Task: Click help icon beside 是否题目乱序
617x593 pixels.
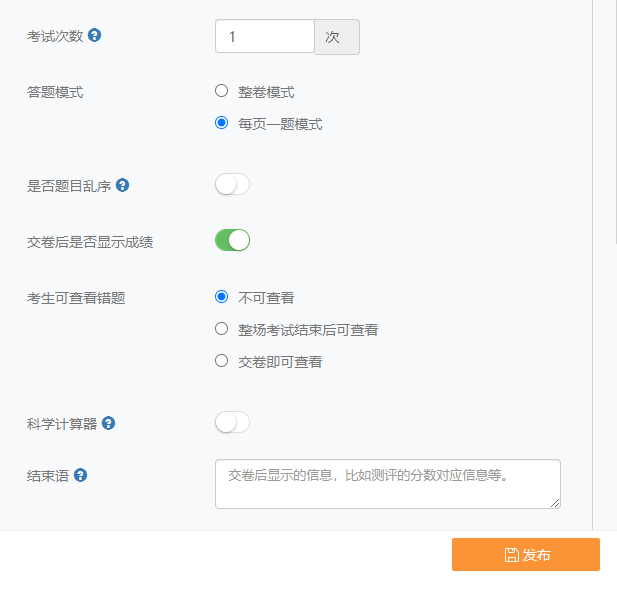Action: click(122, 185)
